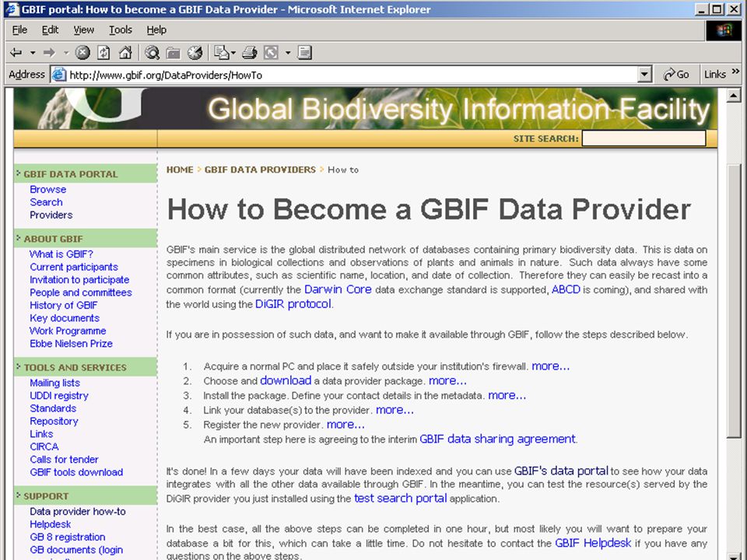747x560 pixels.
Task: Open the Tools menu
Action: click(x=121, y=30)
